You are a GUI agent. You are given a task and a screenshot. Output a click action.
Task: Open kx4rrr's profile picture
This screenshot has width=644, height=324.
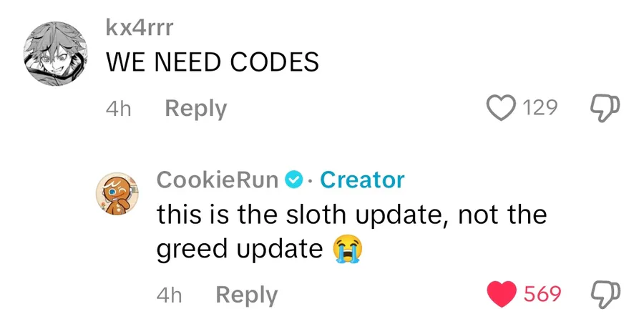click(55, 54)
